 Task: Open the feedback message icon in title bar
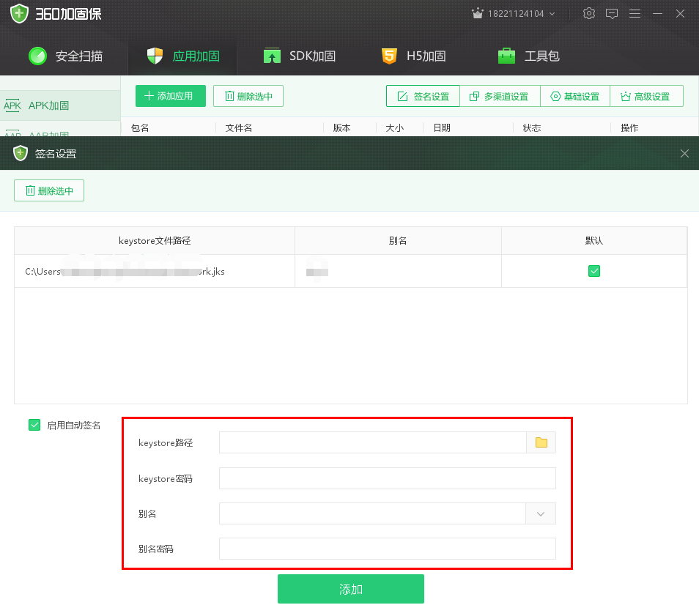612,14
